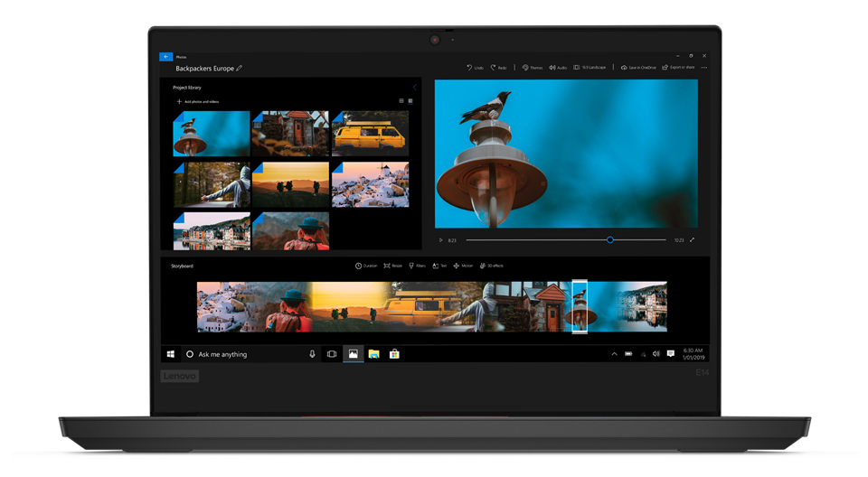Show hidden system tray icons
The image size is (868, 477).
(614, 354)
